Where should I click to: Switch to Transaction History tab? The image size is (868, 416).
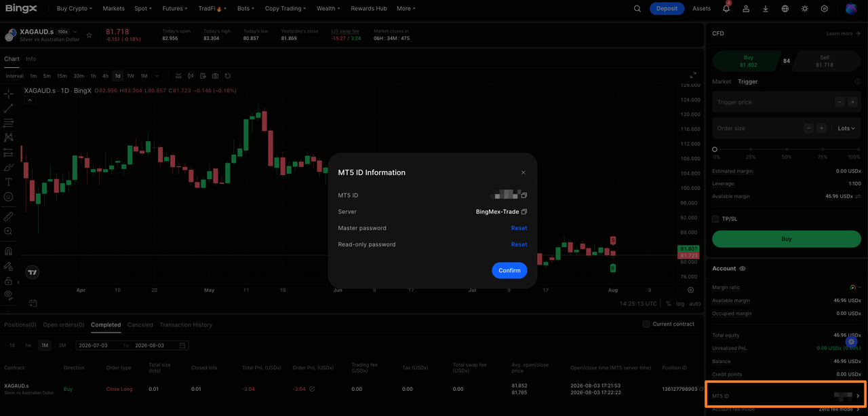tap(186, 324)
